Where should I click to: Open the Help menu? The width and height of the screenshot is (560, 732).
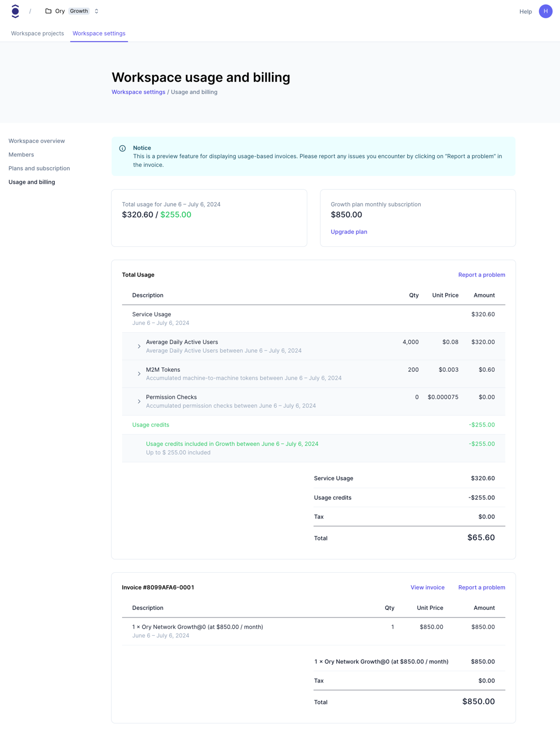click(x=526, y=11)
